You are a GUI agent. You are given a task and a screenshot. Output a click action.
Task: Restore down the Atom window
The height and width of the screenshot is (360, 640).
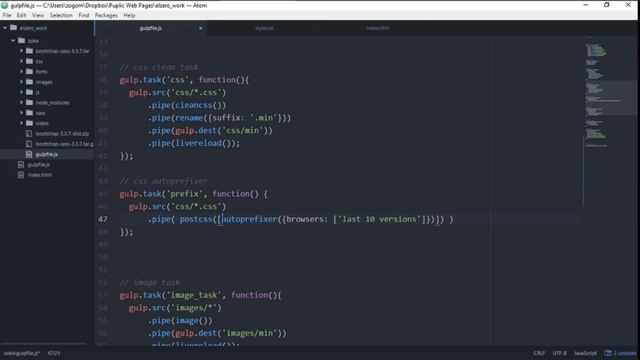click(x=607, y=5)
